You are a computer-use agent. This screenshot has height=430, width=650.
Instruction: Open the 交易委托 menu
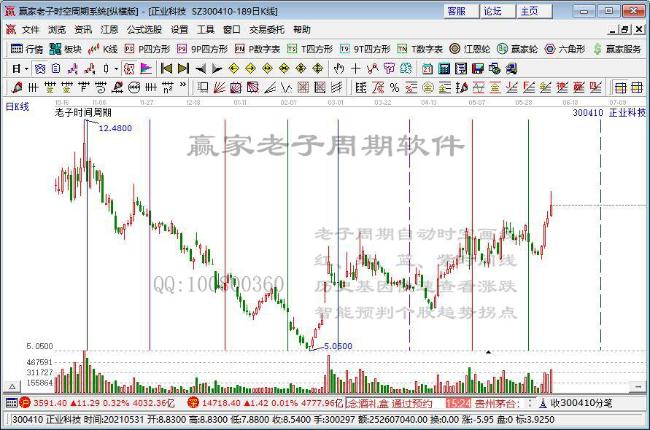click(267, 29)
